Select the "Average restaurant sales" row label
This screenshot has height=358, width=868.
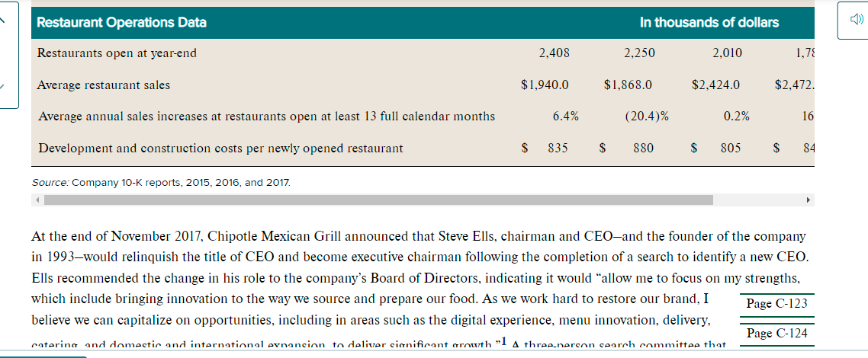pos(104,85)
